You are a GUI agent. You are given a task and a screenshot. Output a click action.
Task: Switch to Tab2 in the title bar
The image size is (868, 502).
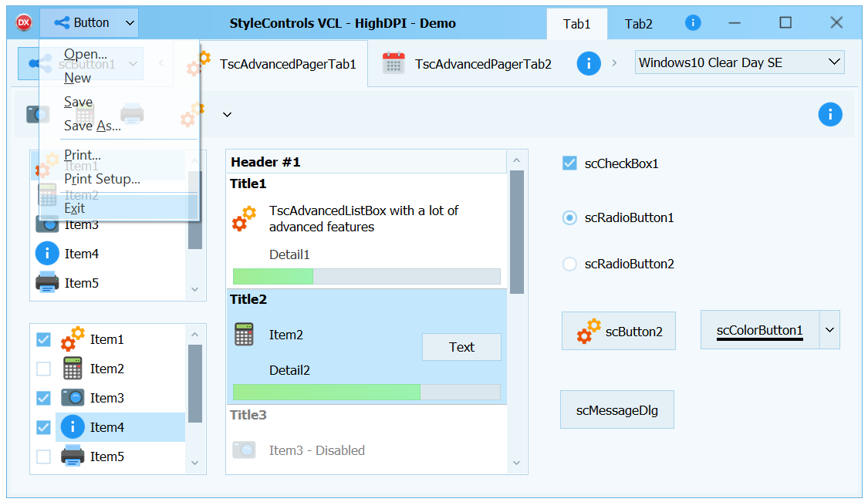pyautogui.click(x=639, y=24)
